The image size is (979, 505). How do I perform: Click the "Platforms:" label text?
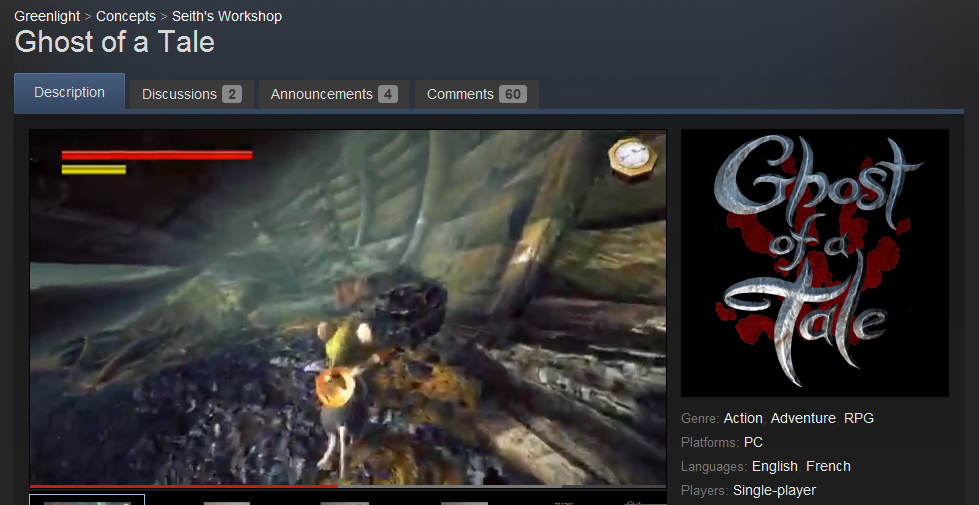click(711, 443)
